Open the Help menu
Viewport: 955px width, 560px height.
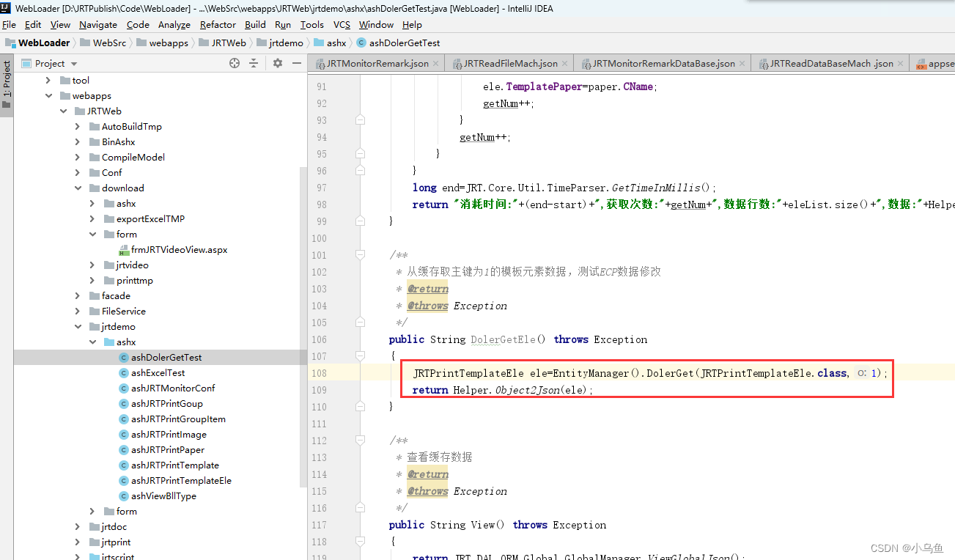point(412,25)
